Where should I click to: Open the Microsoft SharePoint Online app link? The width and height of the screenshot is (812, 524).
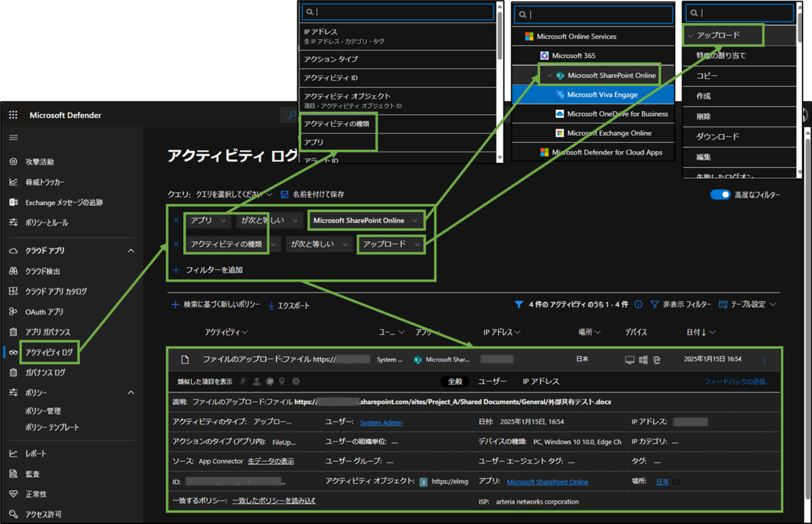[x=547, y=481]
